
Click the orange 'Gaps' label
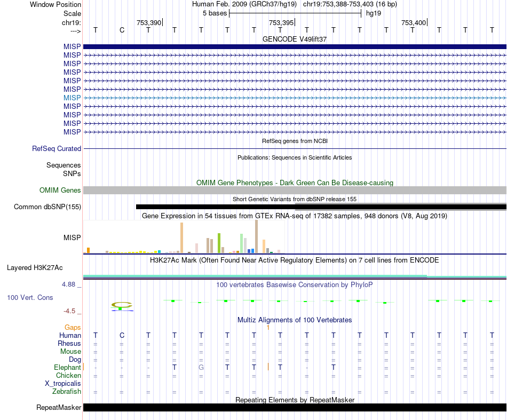click(x=73, y=328)
